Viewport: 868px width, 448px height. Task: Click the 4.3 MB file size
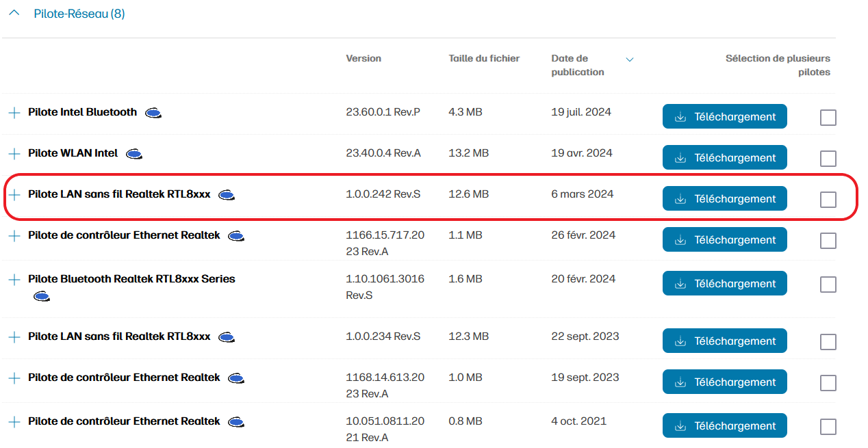(465, 112)
